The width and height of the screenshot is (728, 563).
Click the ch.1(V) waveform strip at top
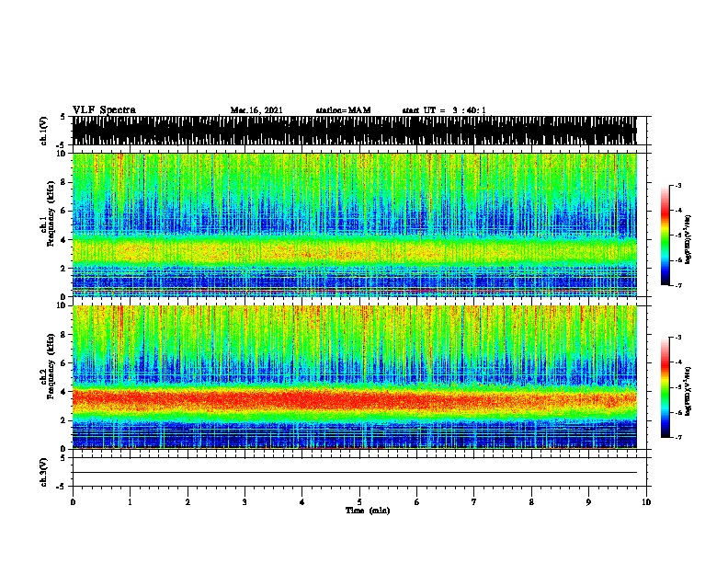355,131
